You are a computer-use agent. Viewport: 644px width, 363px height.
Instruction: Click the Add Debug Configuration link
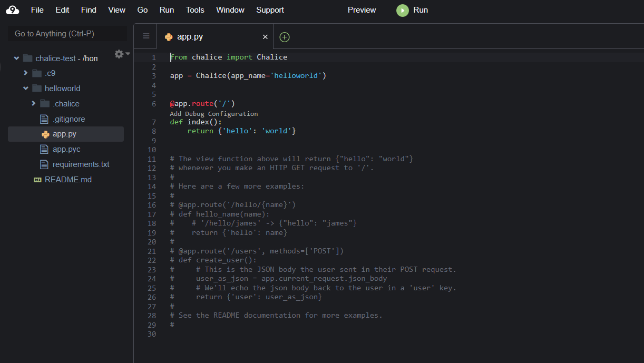coord(213,114)
